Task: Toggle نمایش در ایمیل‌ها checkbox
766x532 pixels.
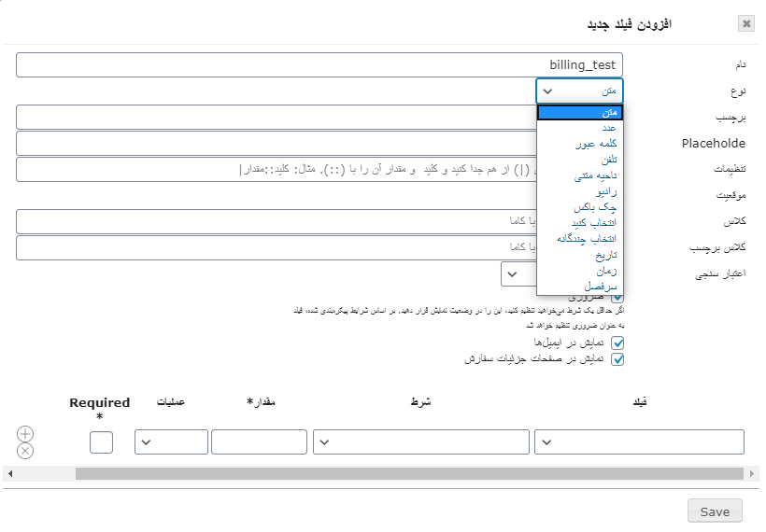Action: coord(617,343)
